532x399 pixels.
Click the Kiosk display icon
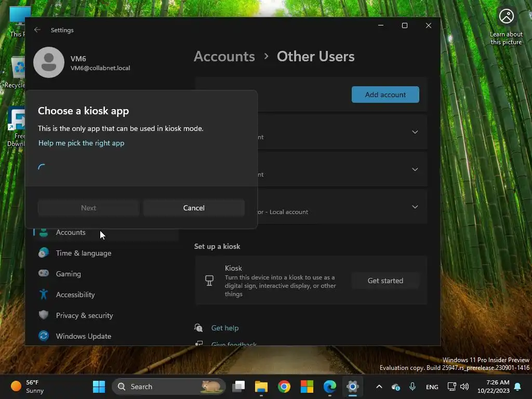coord(209,281)
